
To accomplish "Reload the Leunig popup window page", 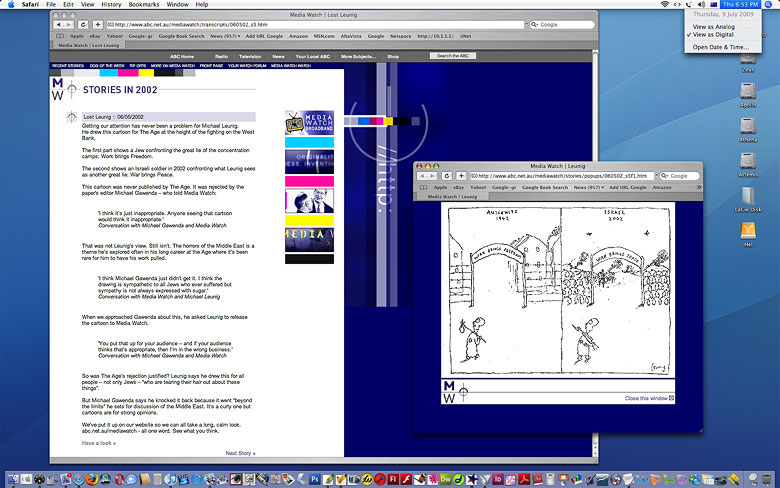I will [447, 176].
